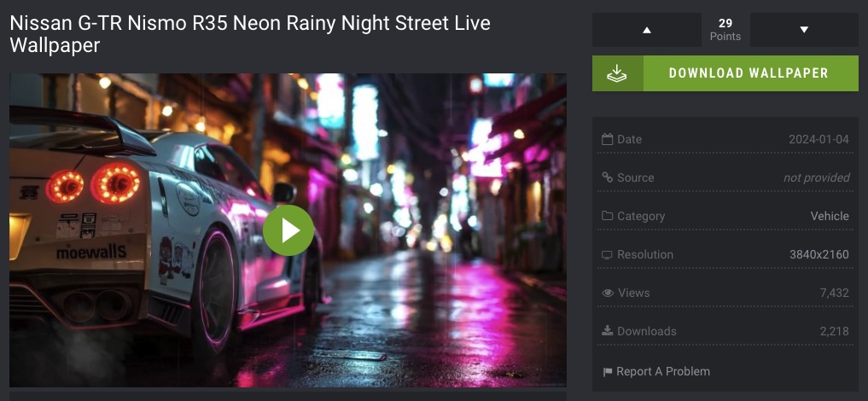The image size is (868, 401).
Task: Click the upvote arrow button
Action: pyautogui.click(x=647, y=30)
